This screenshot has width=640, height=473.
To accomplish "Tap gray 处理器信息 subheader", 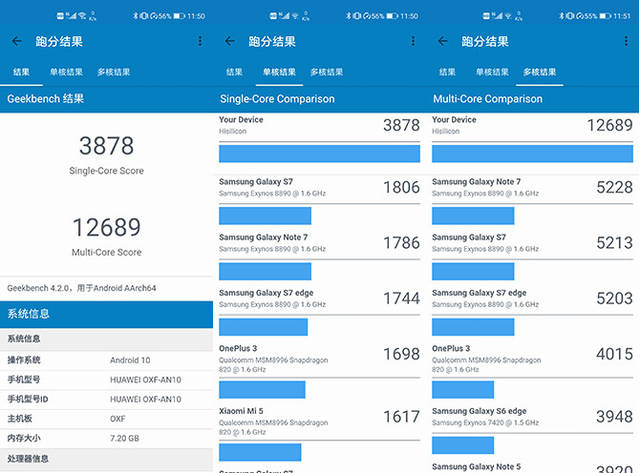I will [x=106, y=459].
